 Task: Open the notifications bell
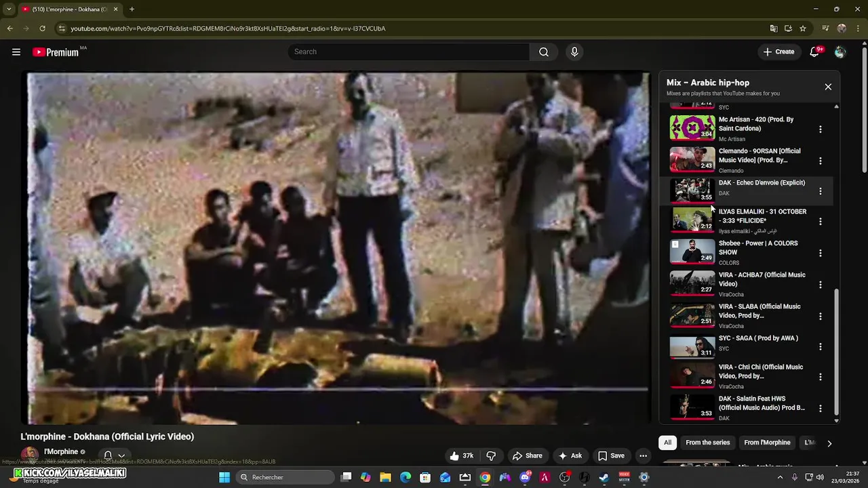click(x=815, y=52)
